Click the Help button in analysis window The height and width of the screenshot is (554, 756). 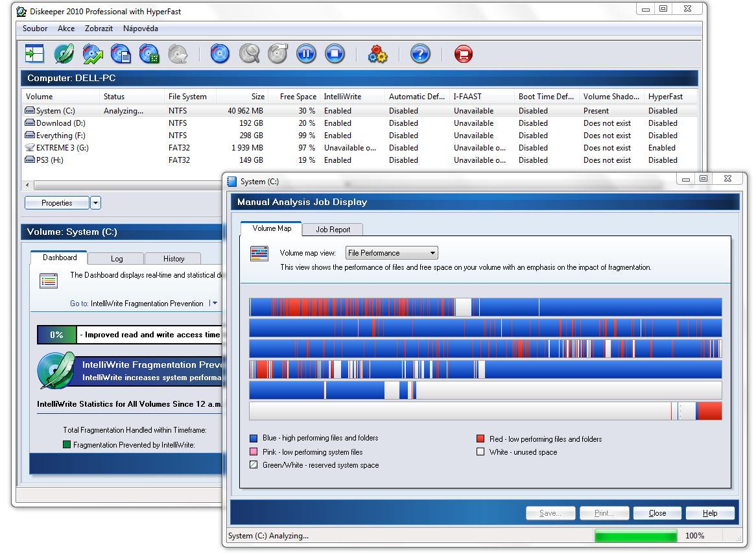pyautogui.click(x=710, y=513)
